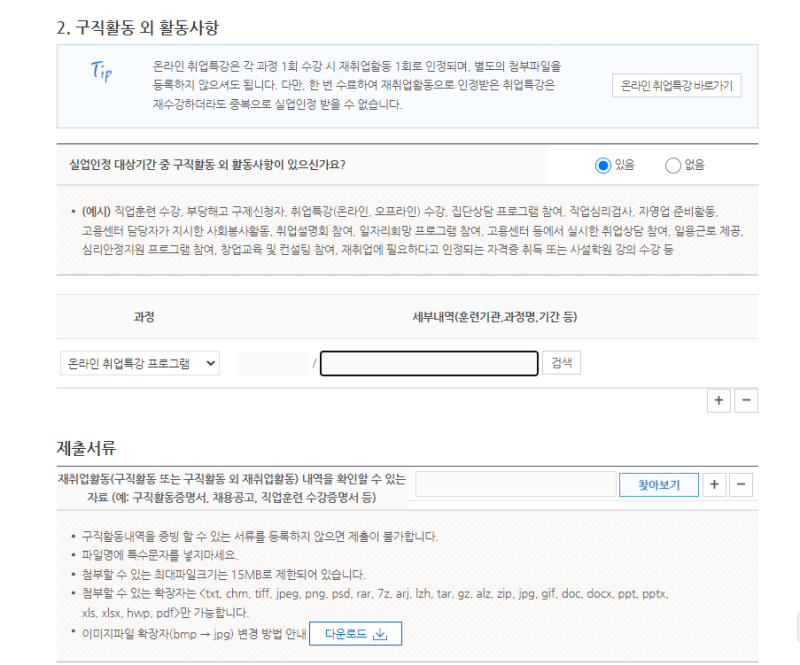The image size is (800, 665).
Task: Click the 이미지파일 확장자(bmp → jpg) 변경 방법 안내 text
Action: 194,634
